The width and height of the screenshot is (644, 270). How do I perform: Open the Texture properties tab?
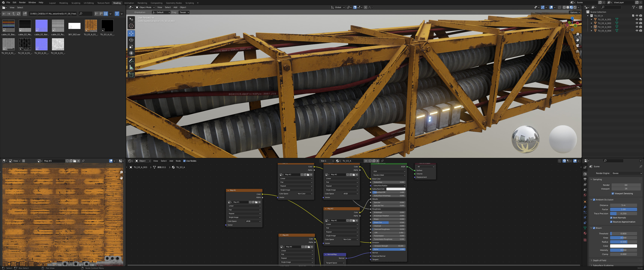pos(585,240)
